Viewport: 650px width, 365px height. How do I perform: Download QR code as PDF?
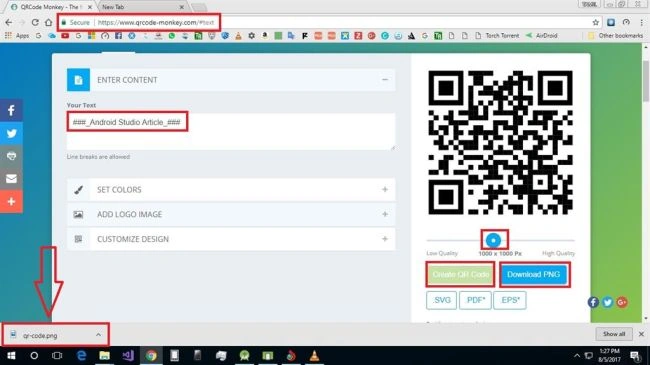pyautogui.click(x=475, y=300)
